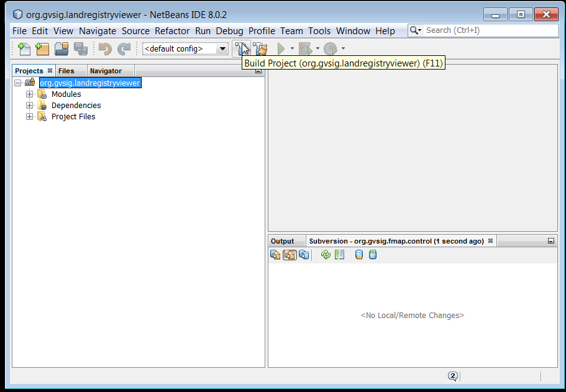Toggle the Show Remote Changes filter

coord(304,254)
